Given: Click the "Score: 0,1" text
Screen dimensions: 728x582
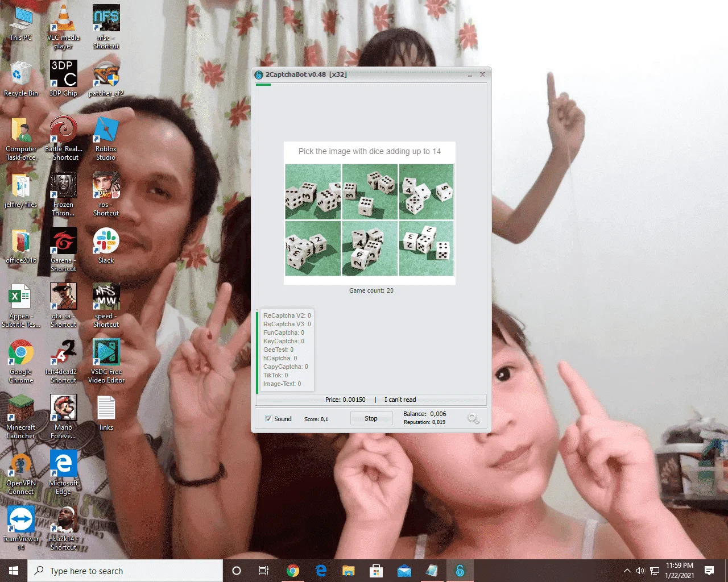Looking at the screenshot, I should [x=316, y=419].
